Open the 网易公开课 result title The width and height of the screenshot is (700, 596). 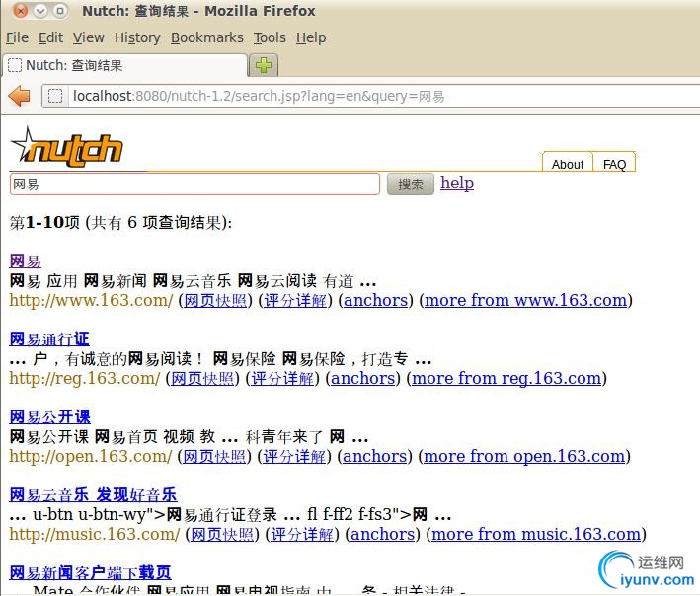pos(49,417)
